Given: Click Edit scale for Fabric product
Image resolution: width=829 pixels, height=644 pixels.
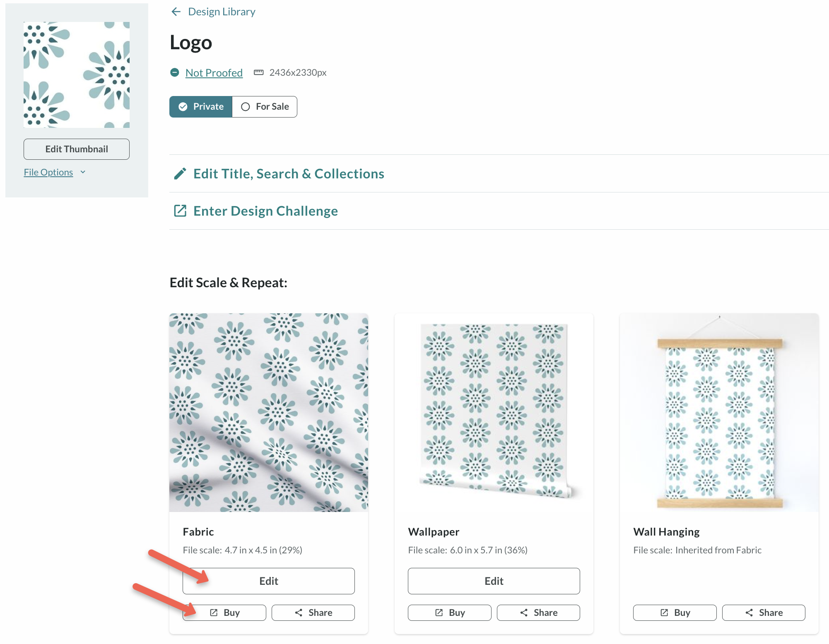Looking at the screenshot, I should tap(268, 580).
